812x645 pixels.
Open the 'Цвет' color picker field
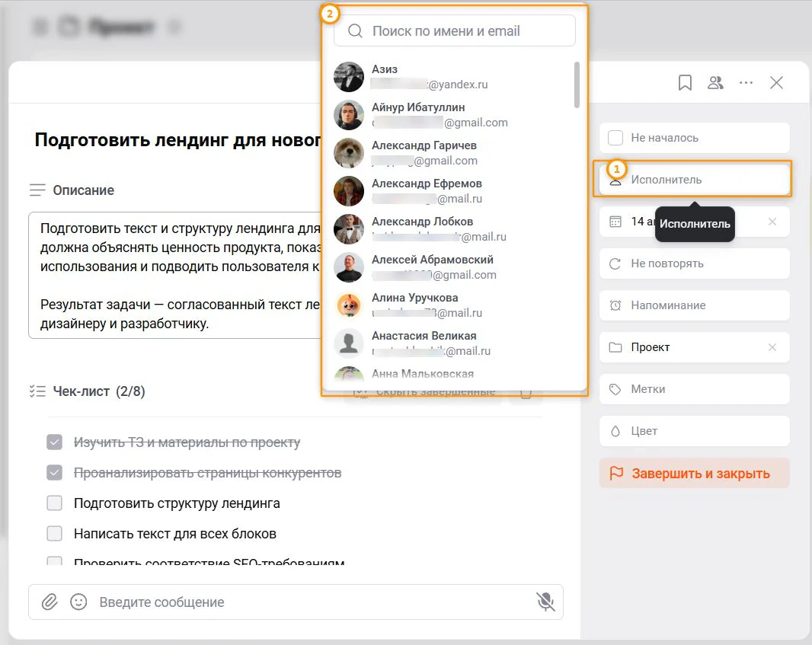pyautogui.click(x=694, y=431)
